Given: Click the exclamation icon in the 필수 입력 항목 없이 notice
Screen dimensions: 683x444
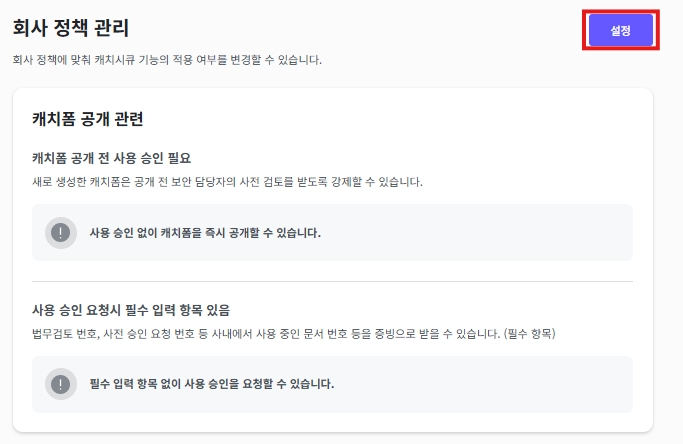Looking at the screenshot, I should pos(61,384).
